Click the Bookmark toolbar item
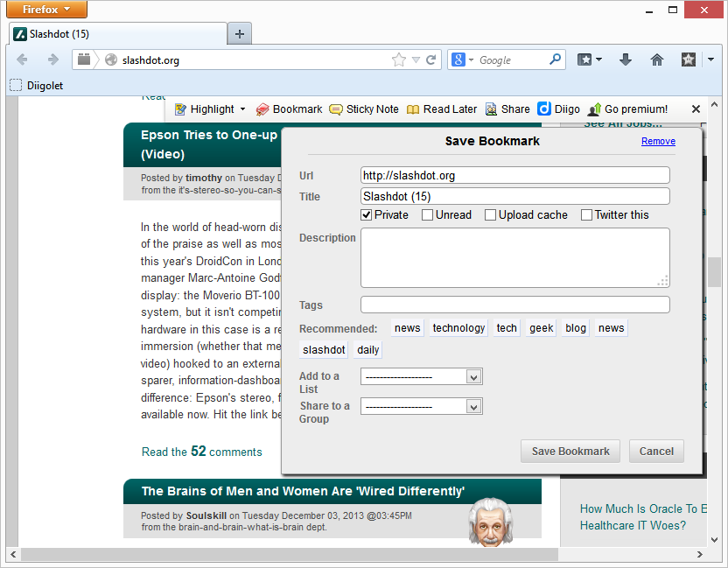The image size is (728, 568). click(x=289, y=109)
